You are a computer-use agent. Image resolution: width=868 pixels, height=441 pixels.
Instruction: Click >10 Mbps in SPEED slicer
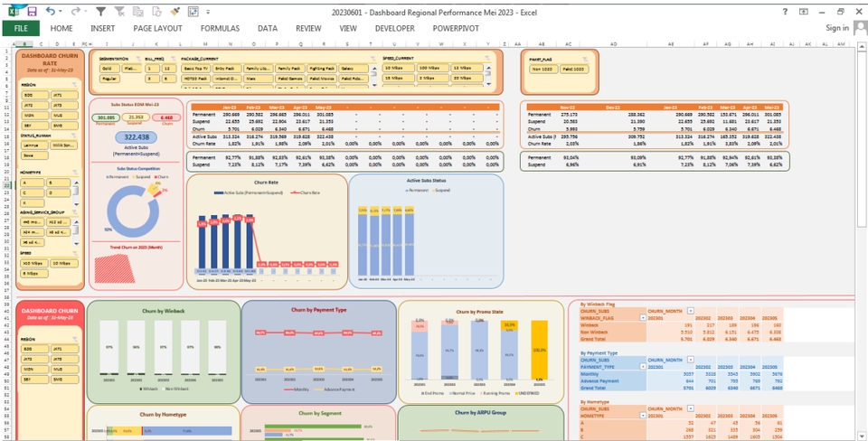tap(33, 263)
